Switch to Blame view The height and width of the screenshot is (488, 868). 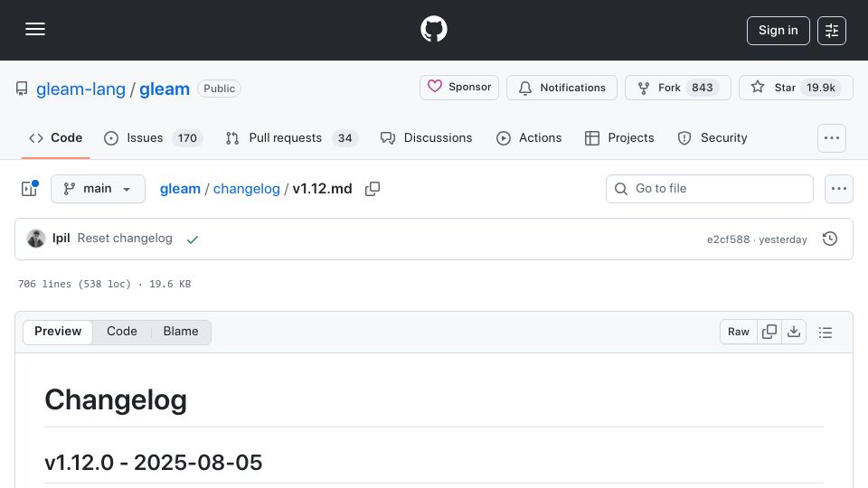tap(181, 332)
